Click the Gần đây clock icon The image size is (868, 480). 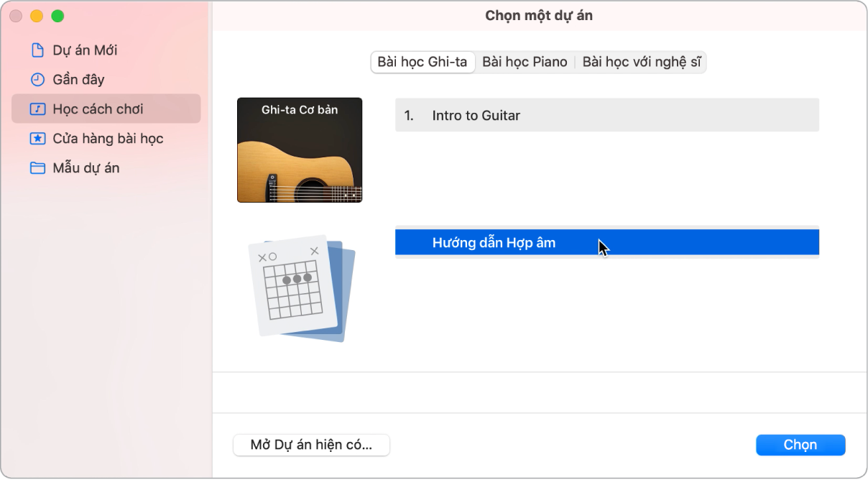pos(37,80)
